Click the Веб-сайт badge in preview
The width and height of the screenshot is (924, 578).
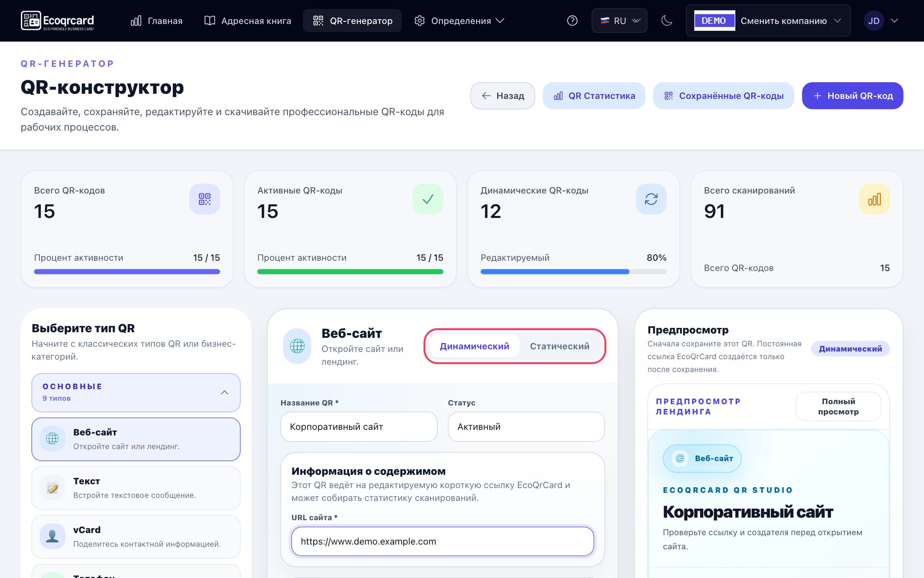pyautogui.click(x=702, y=459)
